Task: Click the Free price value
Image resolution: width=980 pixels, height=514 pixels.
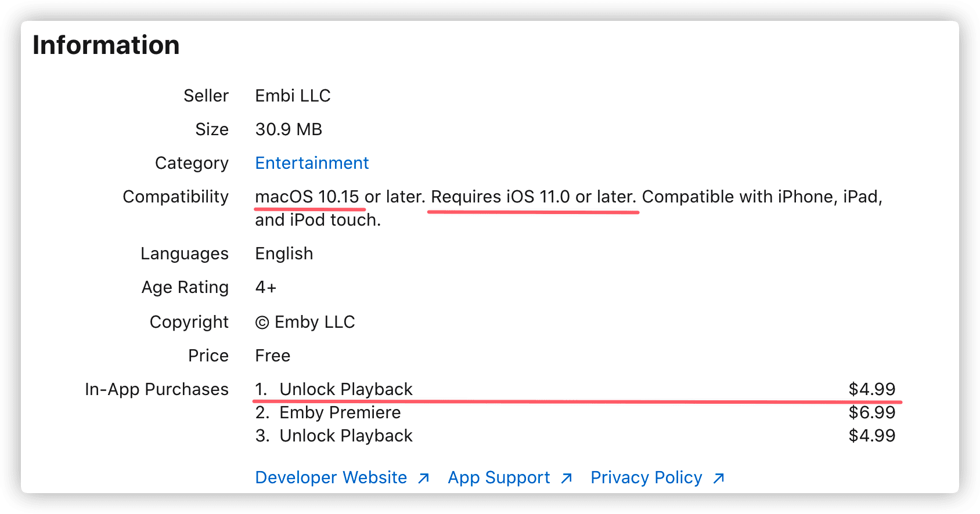Action: (x=272, y=356)
